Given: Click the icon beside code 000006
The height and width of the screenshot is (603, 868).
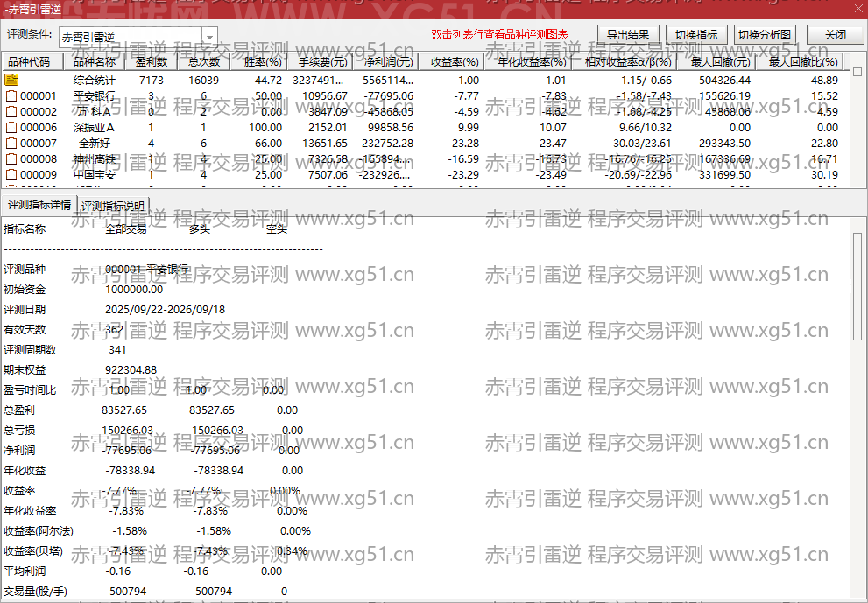Looking at the screenshot, I should point(11,128).
